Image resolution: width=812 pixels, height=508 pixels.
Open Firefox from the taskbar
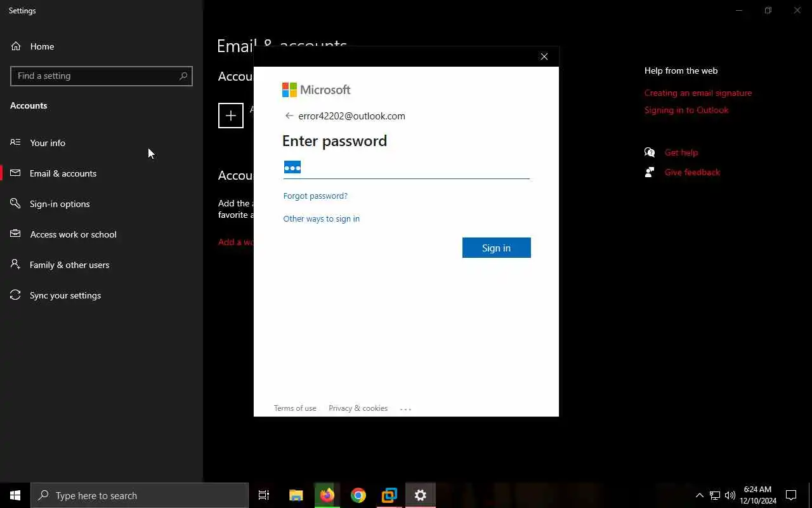327,495
